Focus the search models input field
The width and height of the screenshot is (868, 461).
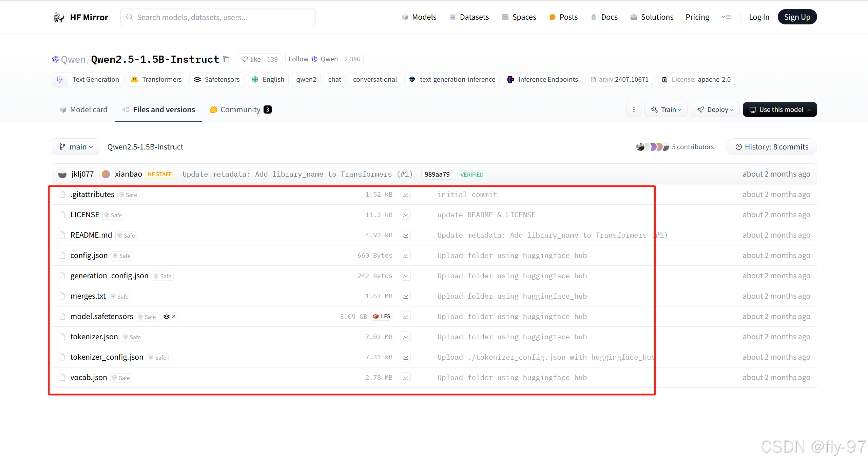coord(218,17)
